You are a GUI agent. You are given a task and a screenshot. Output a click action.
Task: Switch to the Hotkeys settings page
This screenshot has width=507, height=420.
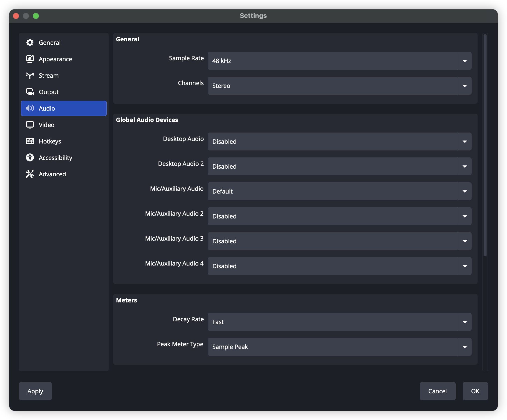(50, 141)
